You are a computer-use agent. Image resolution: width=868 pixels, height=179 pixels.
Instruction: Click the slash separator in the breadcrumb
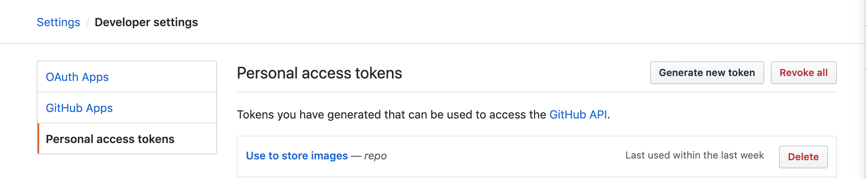pos(87,22)
